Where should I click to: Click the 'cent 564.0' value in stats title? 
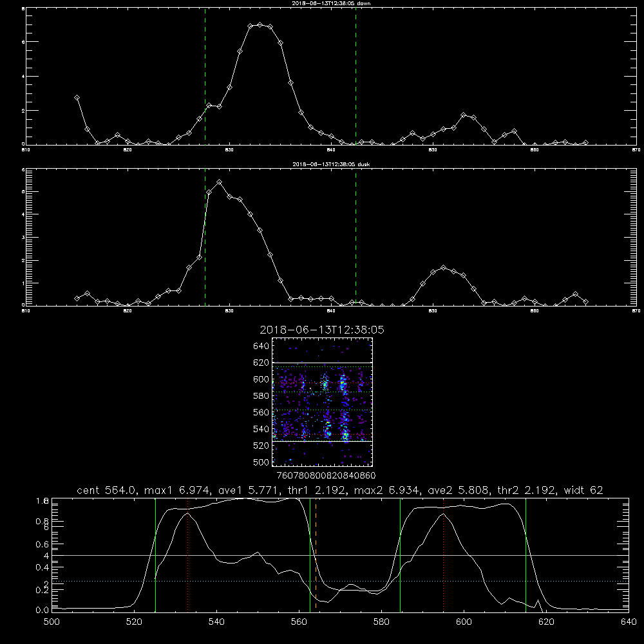pyautogui.click(x=107, y=490)
